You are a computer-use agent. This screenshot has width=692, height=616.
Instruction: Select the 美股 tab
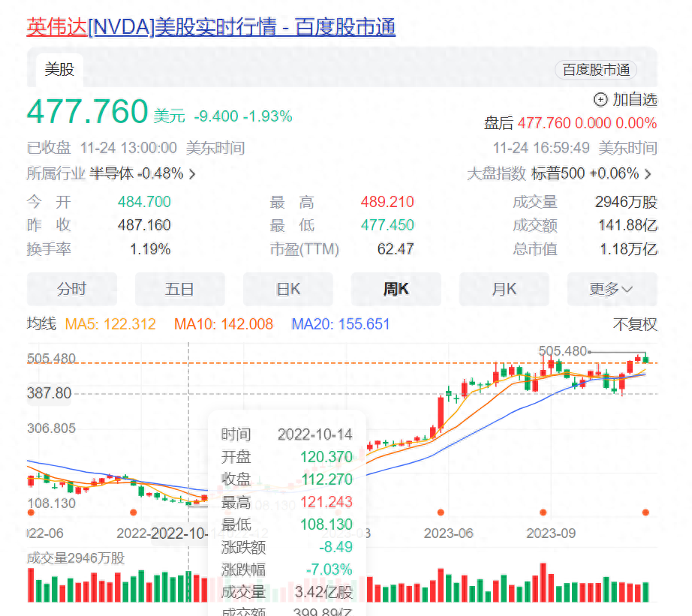(59, 69)
